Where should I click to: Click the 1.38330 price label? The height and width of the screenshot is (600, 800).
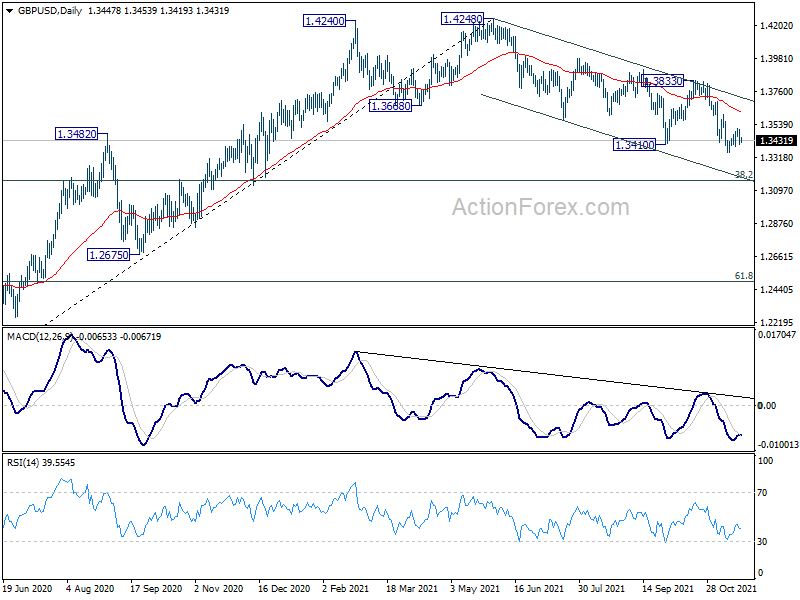pyautogui.click(x=662, y=81)
